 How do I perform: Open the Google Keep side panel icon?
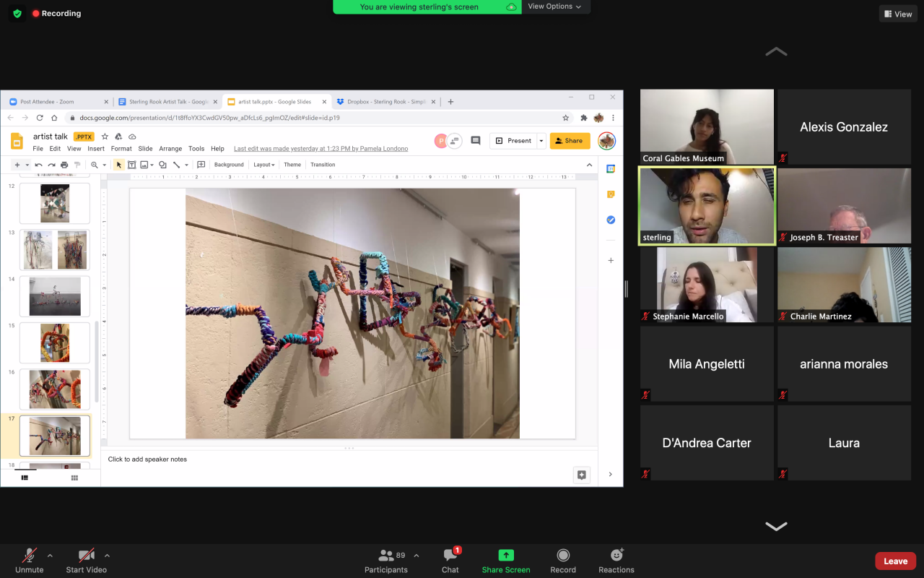pos(611,194)
